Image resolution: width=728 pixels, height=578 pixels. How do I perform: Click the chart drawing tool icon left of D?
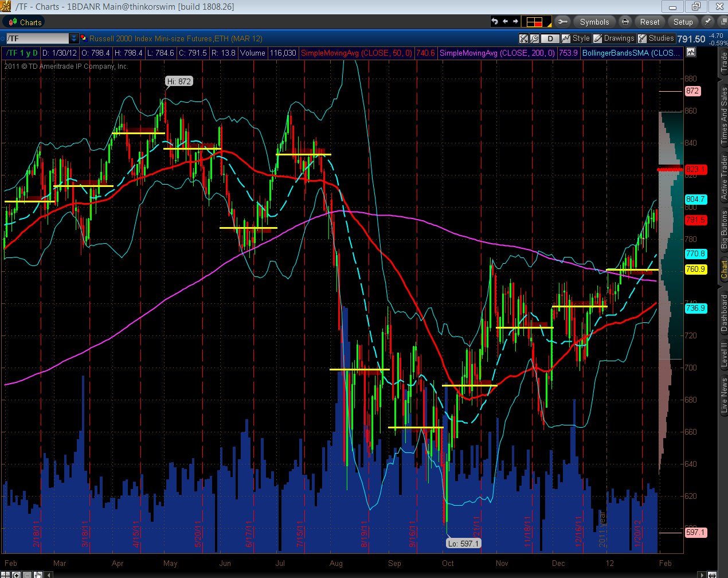click(x=523, y=38)
